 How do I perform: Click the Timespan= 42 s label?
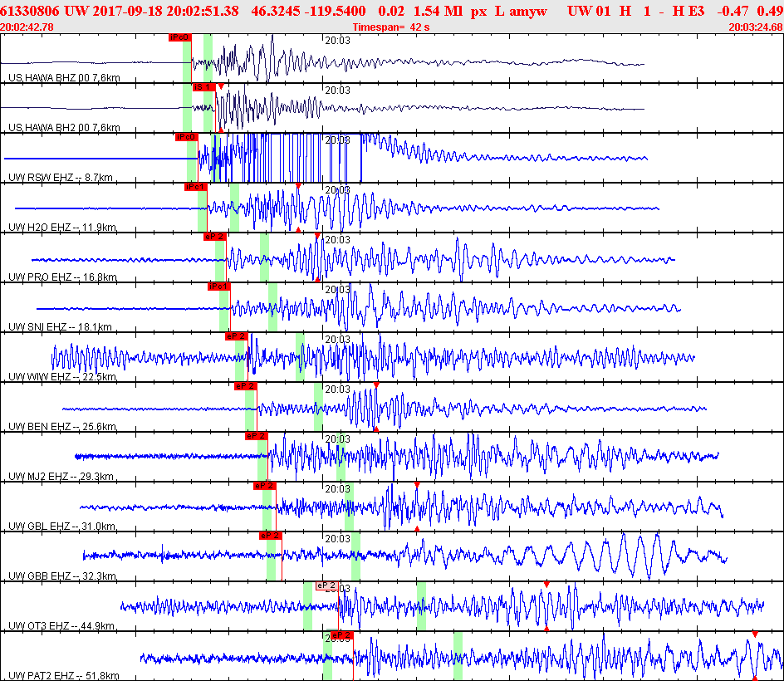click(x=391, y=27)
